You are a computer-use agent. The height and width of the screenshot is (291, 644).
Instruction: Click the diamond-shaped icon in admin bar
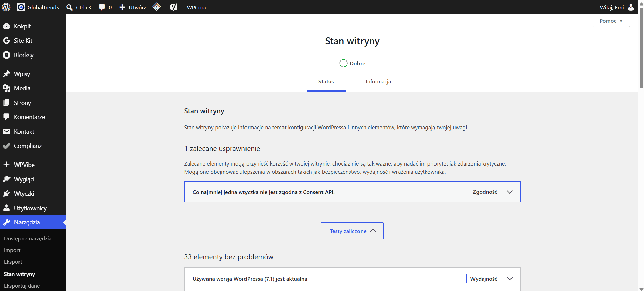click(157, 7)
